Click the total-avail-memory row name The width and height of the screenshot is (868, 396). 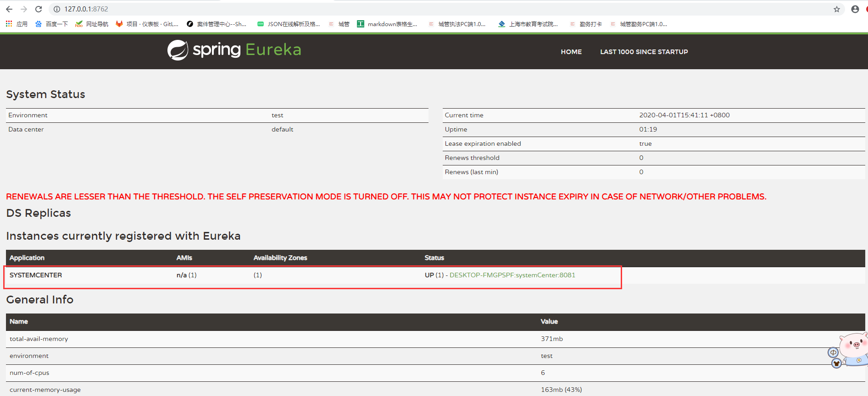[x=39, y=339]
